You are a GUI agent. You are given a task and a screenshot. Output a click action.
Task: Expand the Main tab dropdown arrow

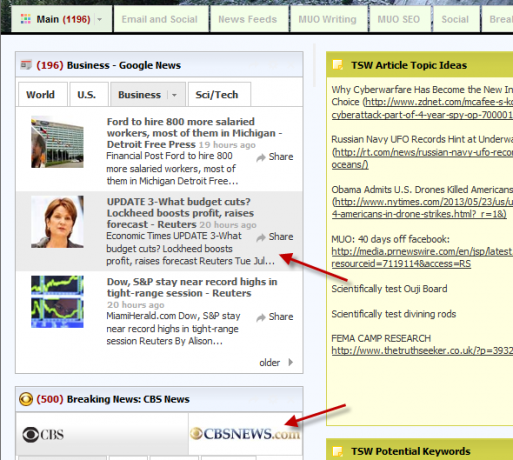tap(100, 20)
